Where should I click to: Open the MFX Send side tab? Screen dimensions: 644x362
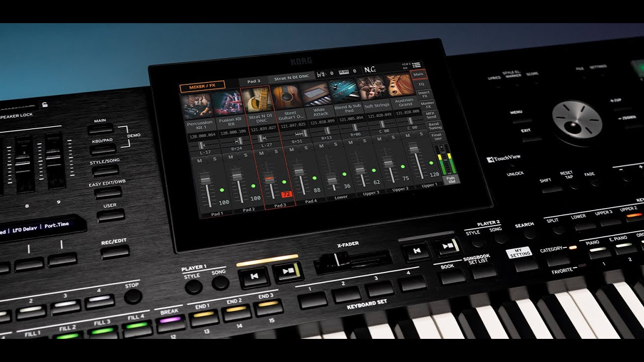coord(431,115)
